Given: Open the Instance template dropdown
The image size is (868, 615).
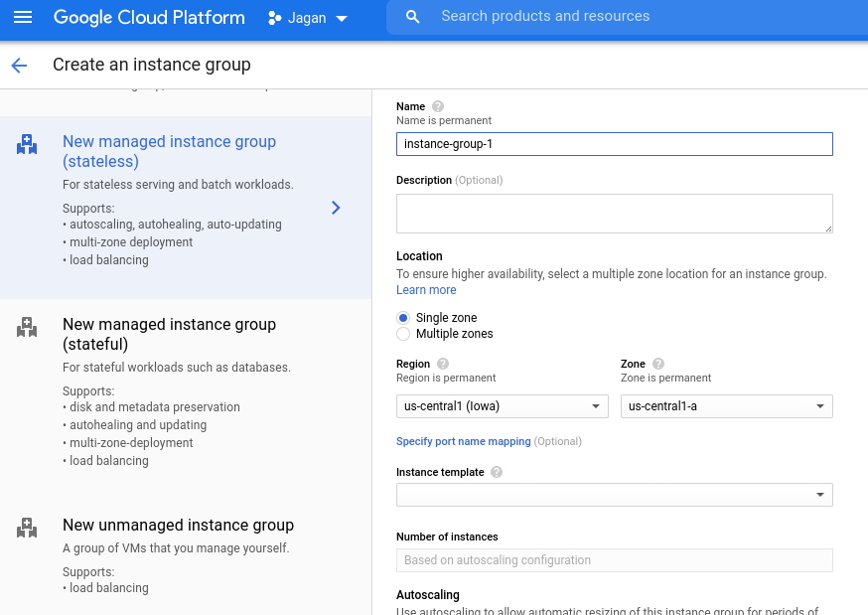Looking at the screenshot, I should point(615,495).
